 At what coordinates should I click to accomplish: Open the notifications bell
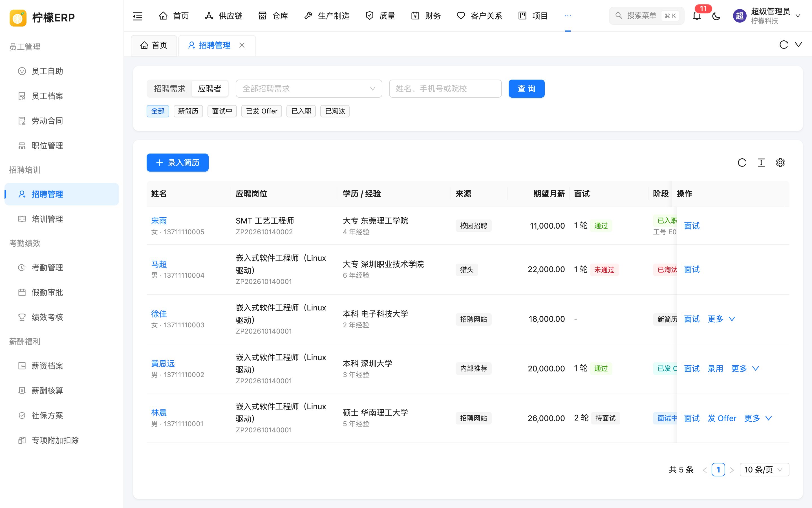tap(697, 16)
